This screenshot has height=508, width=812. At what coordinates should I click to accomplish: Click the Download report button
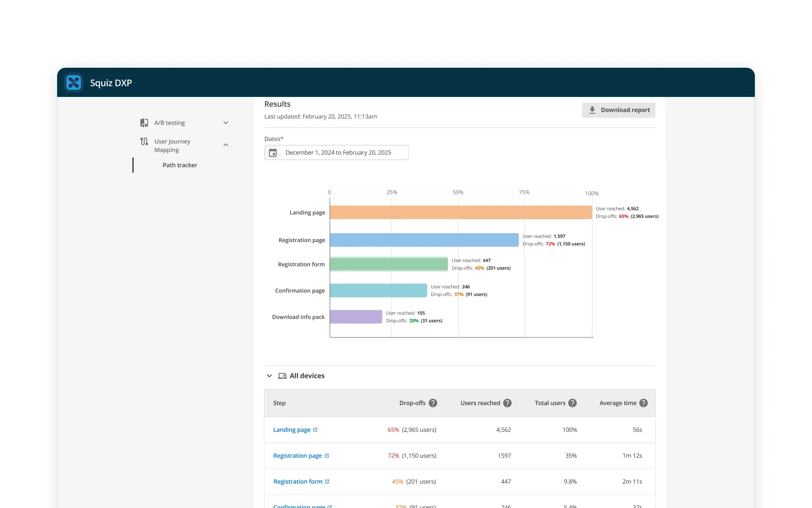click(x=618, y=110)
